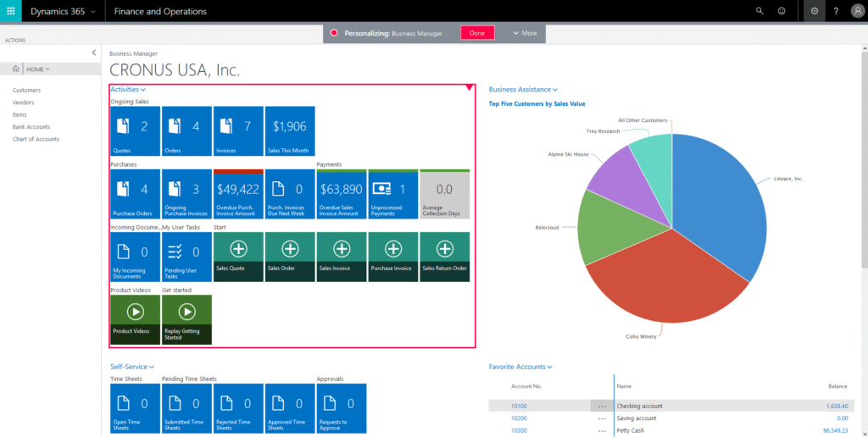Viewport: 868px width, 437px height.
Task: Select Chart of Accounts menu item
Action: [x=36, y=139]
